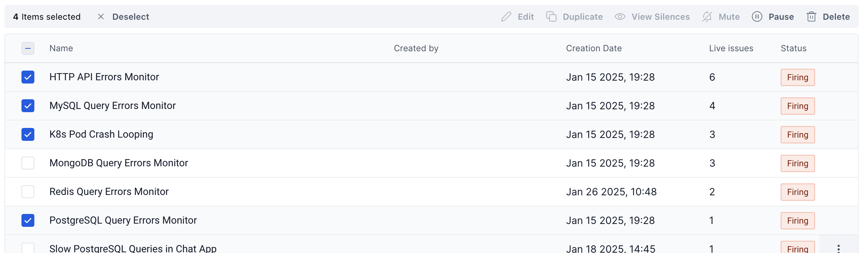Sort by Live issues column header
Image resolution: width=868 pixels, height=253 pixels.
pyautogui.click(x=731, y=48)
